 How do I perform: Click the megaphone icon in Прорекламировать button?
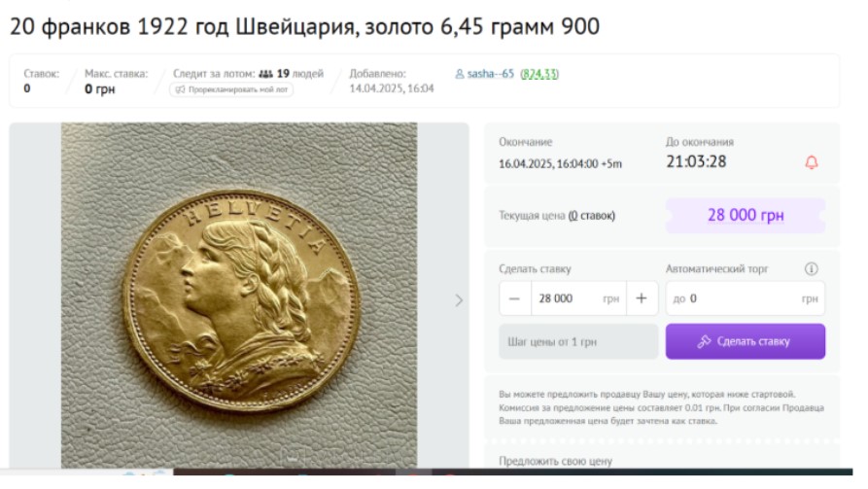[x=180, y=89]
